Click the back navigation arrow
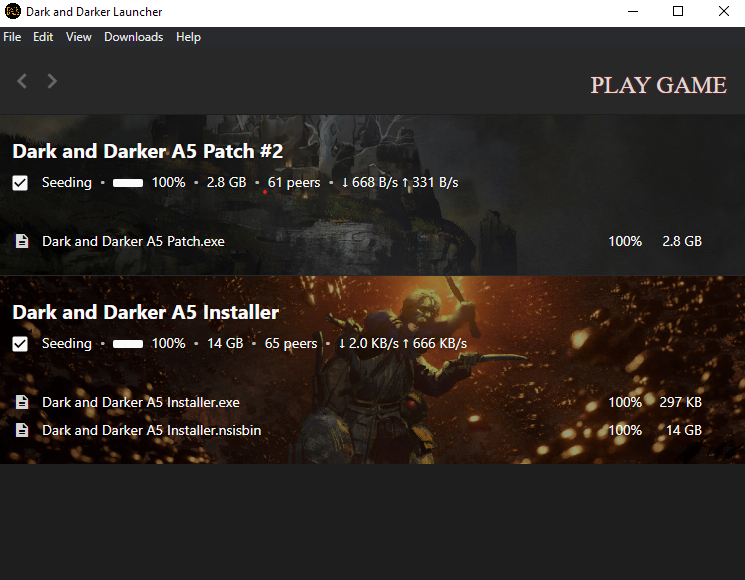Screen dimensions: 745x580 (22, 81)
